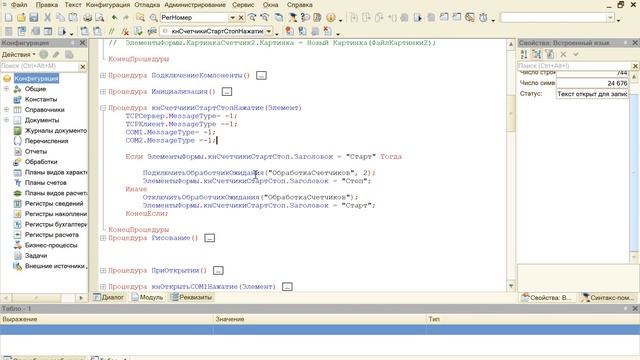
Task: Click the Print icon
Action: (x=87, y=18)
